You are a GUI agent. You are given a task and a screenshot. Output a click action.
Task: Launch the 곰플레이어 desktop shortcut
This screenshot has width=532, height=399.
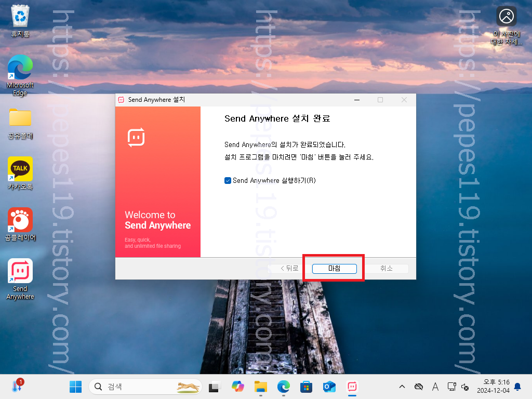pyautogui.click(x=20, y=224)
